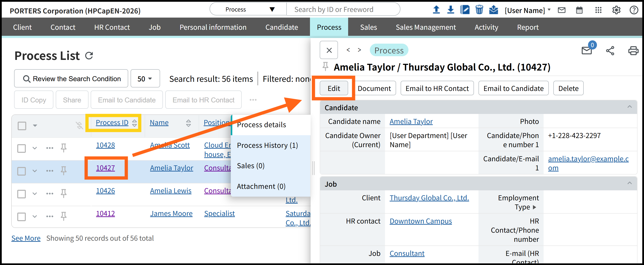Image resolution: width=644 pixels, height=265 pixels.
Task: Tick the checkbox for Amelia Lewis row
Action: click(22, 194)
